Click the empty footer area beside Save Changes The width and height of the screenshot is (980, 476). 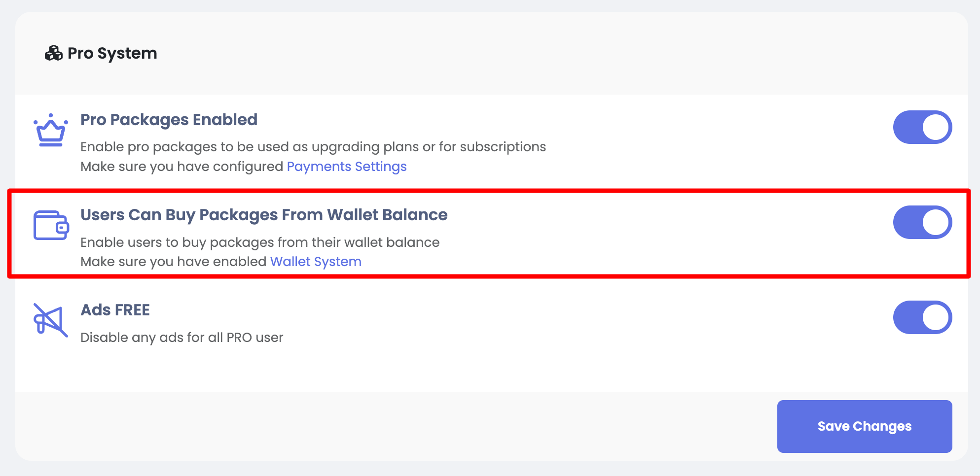coord(395,426)
